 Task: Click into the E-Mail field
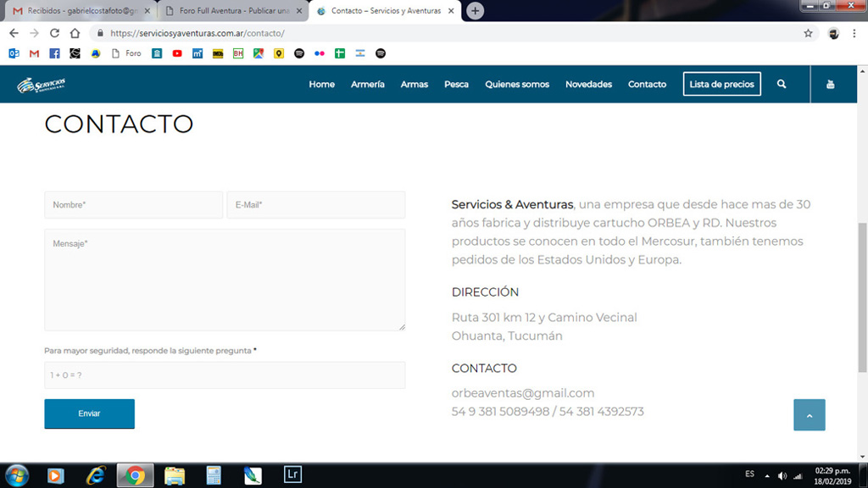click(x=316, y=205)
